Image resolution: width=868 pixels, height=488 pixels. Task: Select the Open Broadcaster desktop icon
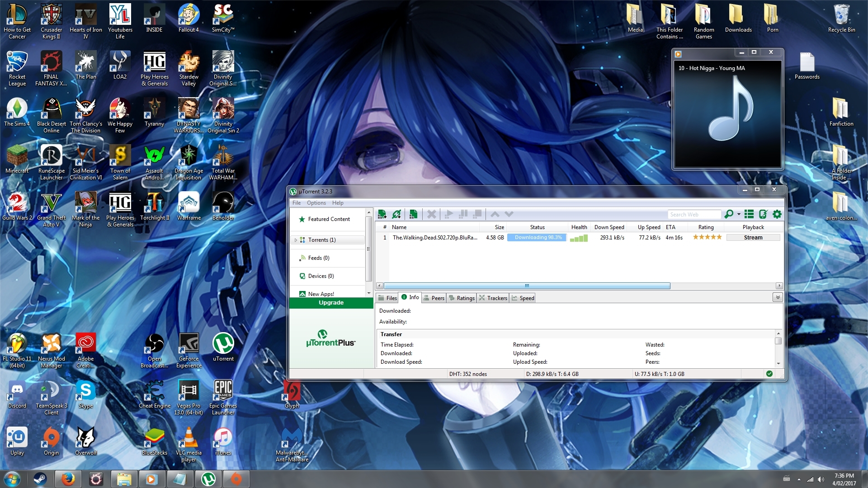(154, 350)
